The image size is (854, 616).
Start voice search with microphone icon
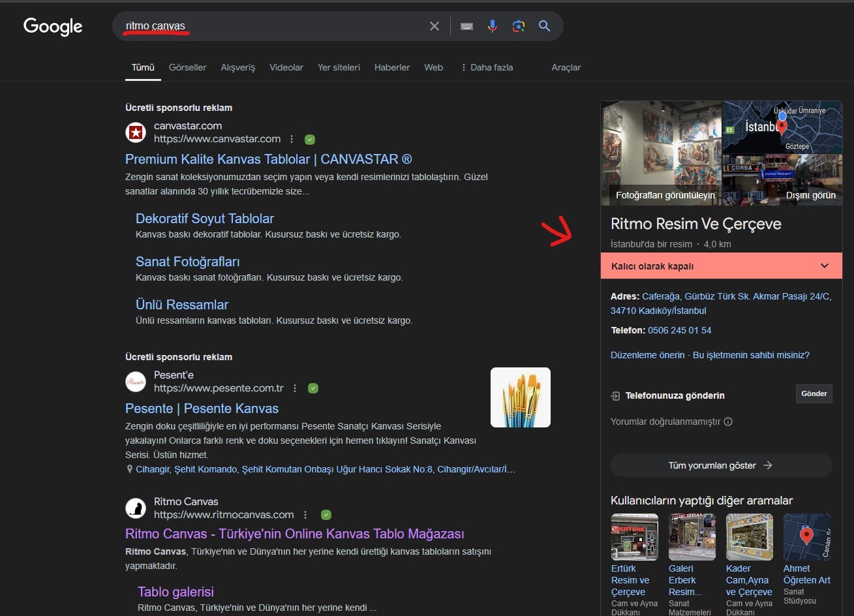(493, 26)
